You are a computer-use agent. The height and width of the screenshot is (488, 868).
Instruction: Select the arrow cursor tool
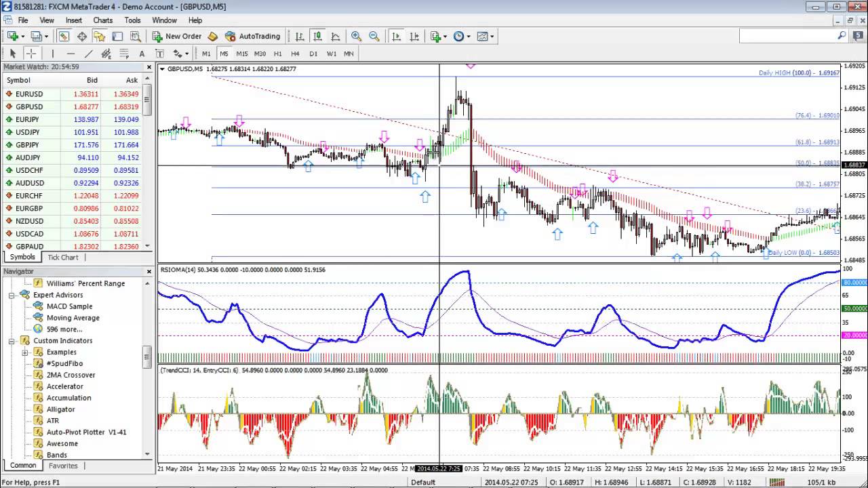tap(13, 54)
